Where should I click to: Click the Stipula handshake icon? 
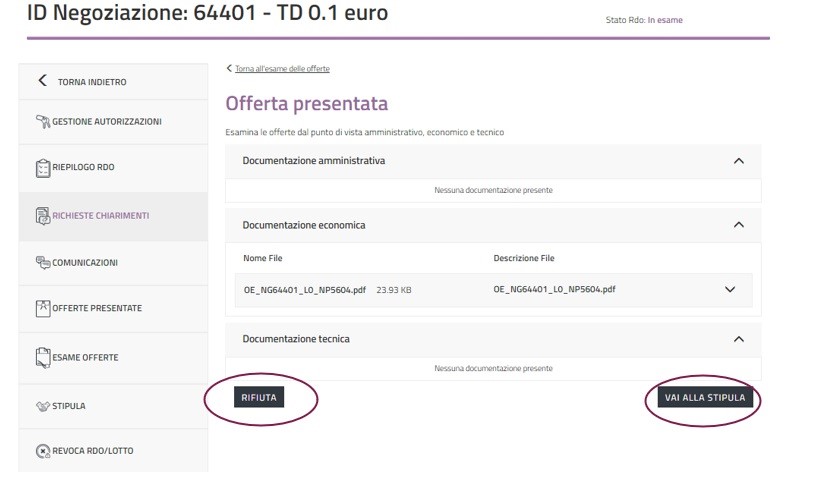coord(43,406)
